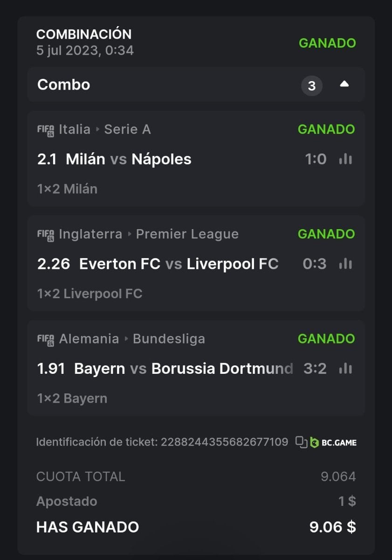Open the Everton FC vs Liverpool FC match

(179, 264)
